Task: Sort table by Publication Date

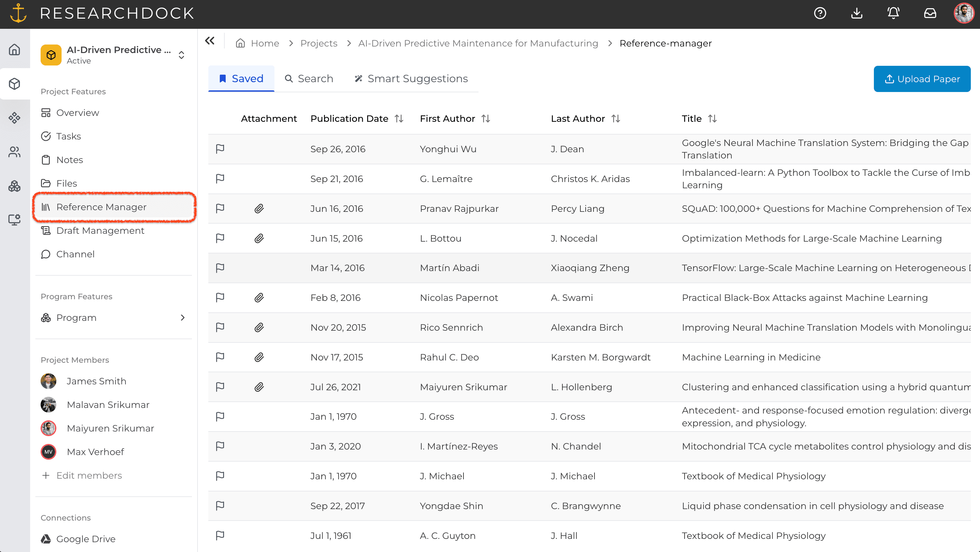Action: [399, 119]
